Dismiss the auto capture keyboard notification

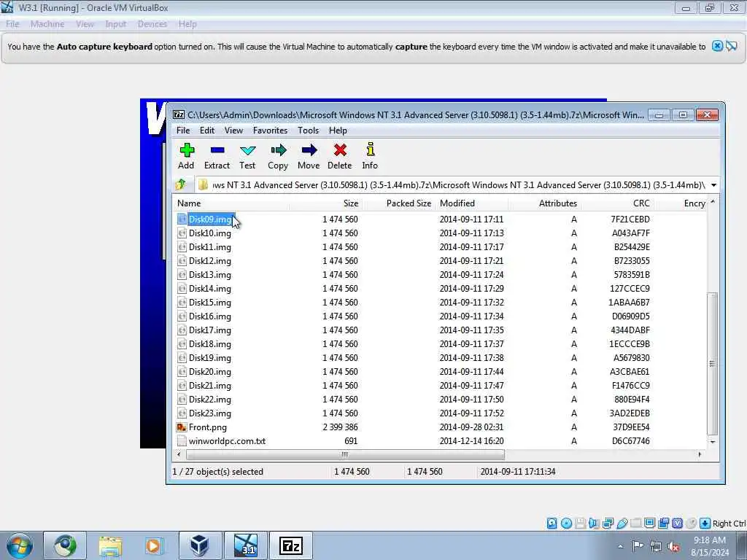point(717,46)
